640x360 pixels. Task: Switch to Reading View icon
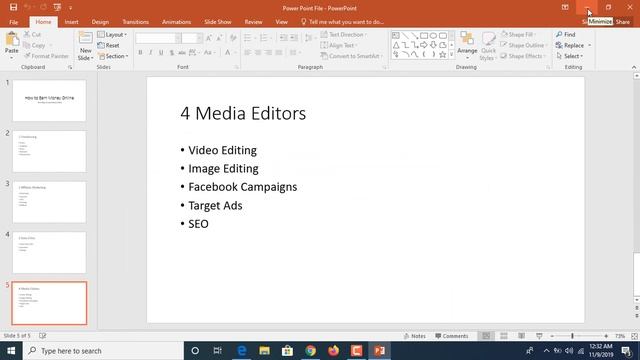(x=521, y=336)
